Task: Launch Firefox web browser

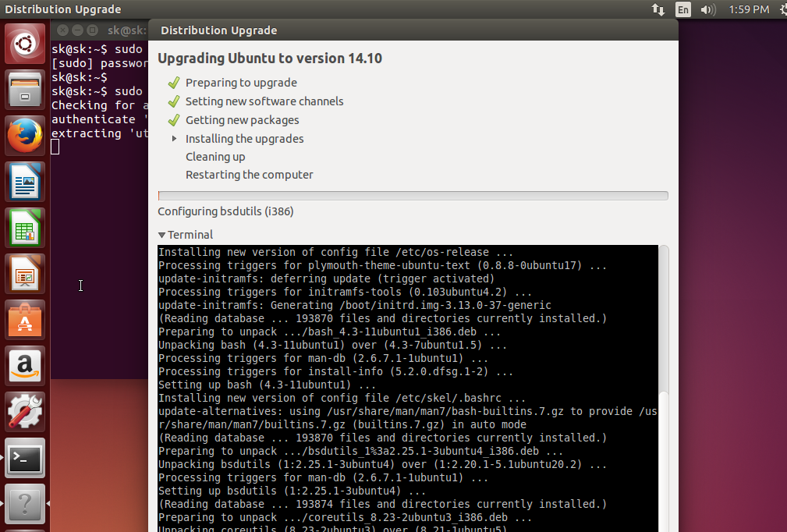Action: 25,136
